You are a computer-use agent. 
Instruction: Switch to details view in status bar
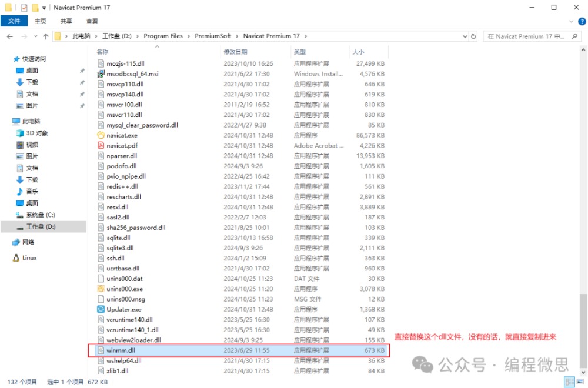click(x=569, y=382)
